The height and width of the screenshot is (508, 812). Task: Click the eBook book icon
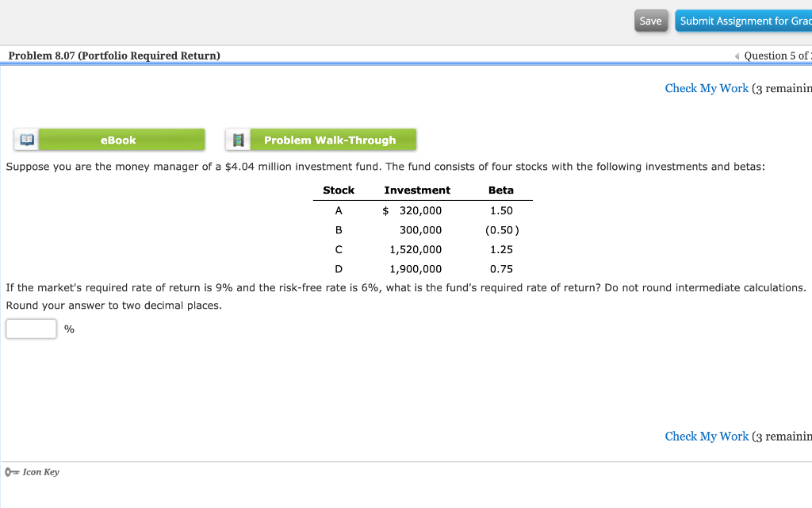(26, 140)
